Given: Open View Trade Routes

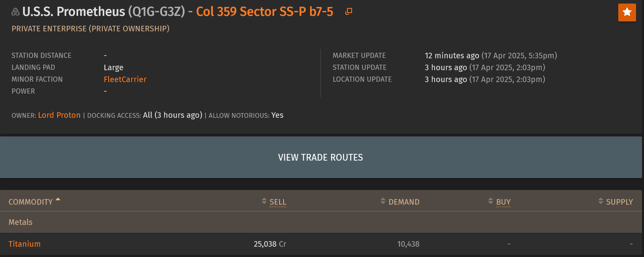Looking at the screenshot, I should (321, 157).
